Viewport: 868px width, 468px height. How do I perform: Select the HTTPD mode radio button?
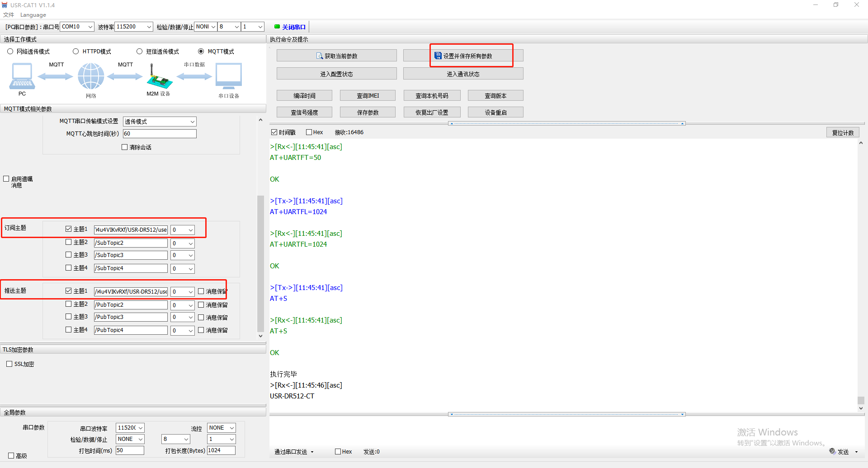tap(76, 51)
